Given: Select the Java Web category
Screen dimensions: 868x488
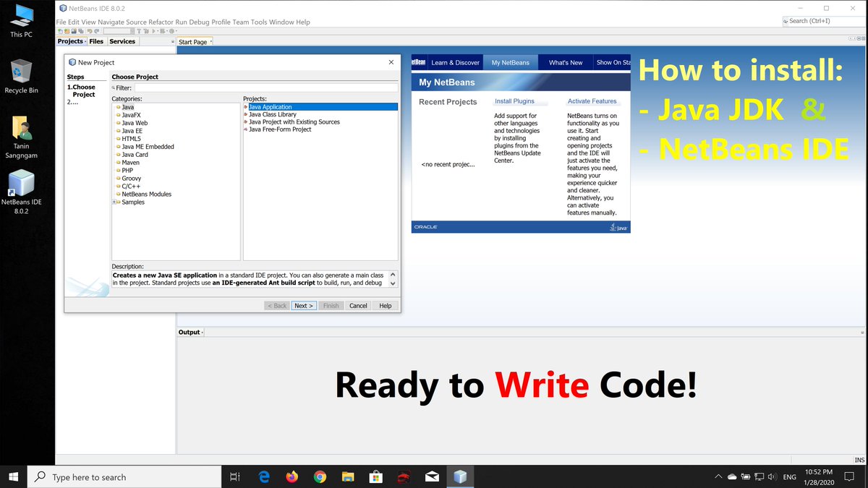Looking at the screenshot, I should pyautogui.click(x=135, y=123).
